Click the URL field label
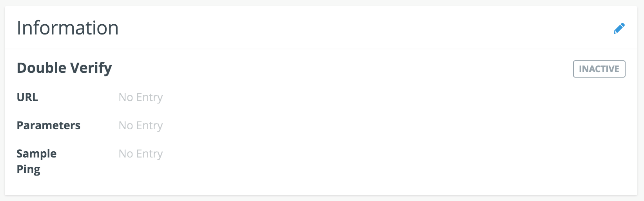The height and width of the screenshot is (201, 644). (x=27, y=97)
